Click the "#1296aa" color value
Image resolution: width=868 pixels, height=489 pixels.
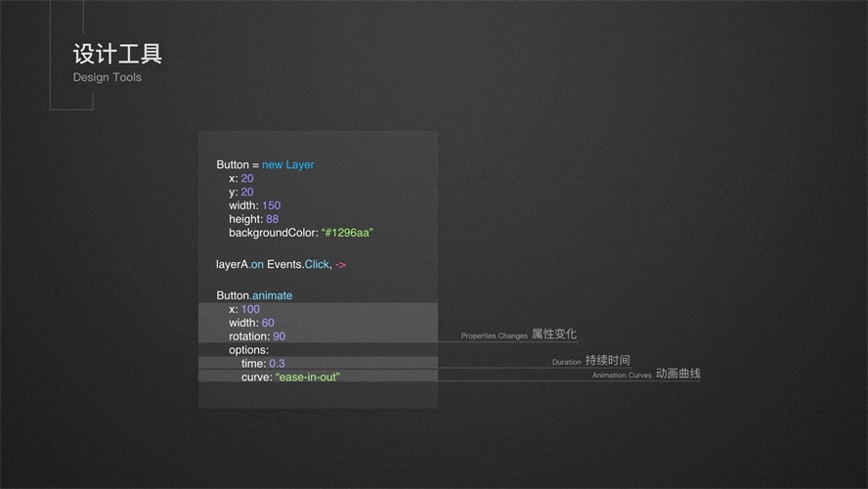(x=347, y=234)
